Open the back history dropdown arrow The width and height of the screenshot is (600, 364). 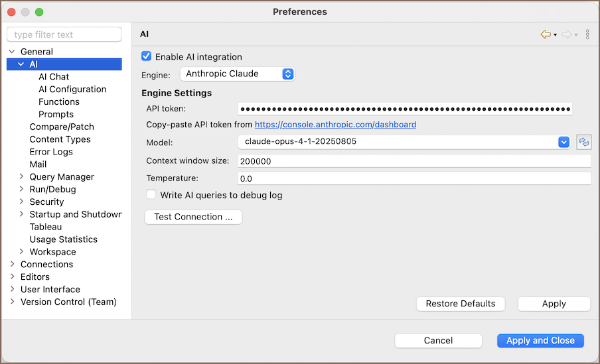pos(555,35)
